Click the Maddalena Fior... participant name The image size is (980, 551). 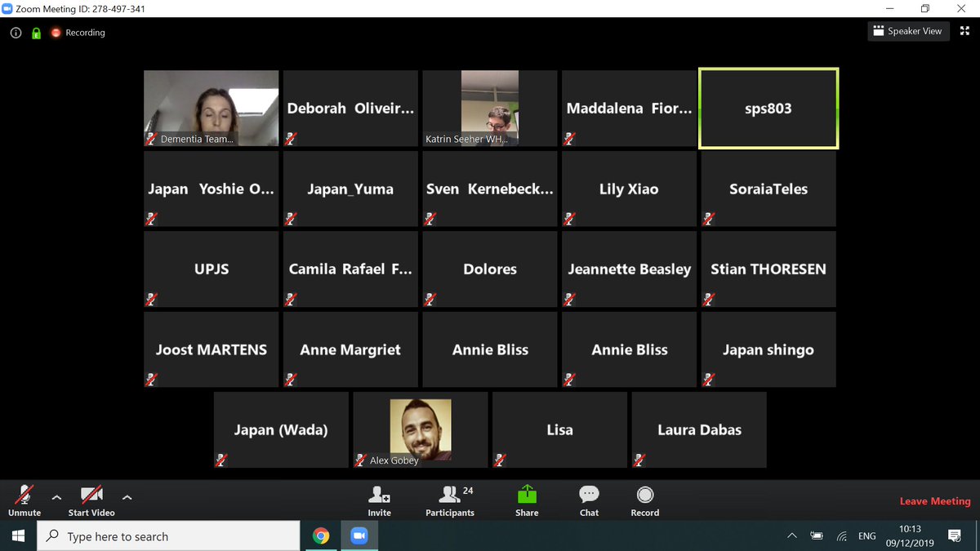click(629, 109)
